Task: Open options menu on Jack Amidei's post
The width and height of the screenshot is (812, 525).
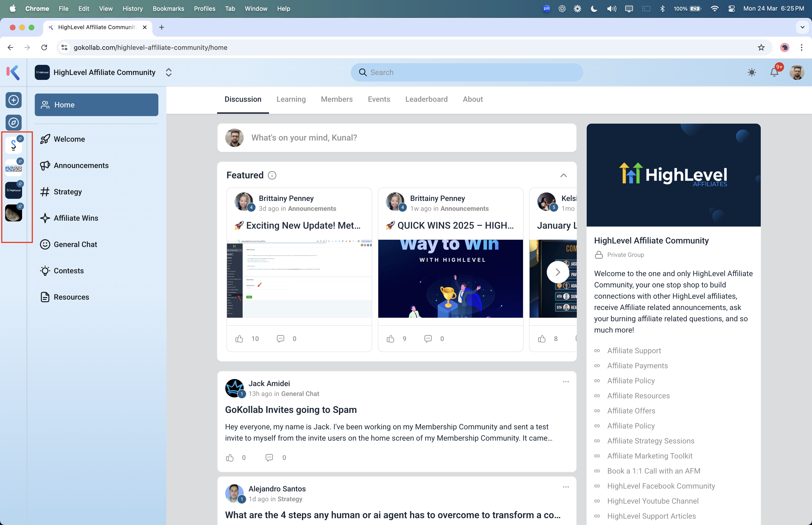Action: tap(566, 381)
